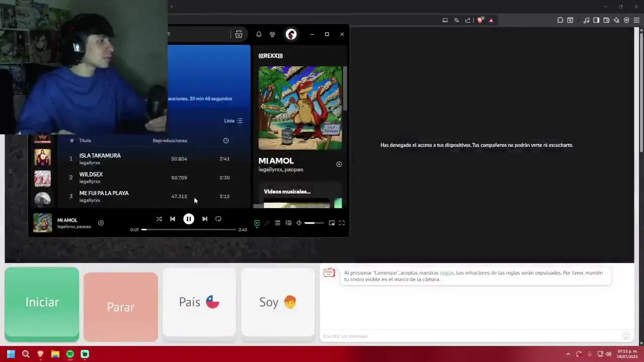Skip to the next Spotify track
Viewport: 644px width, 362px height.
coord(205,219)
